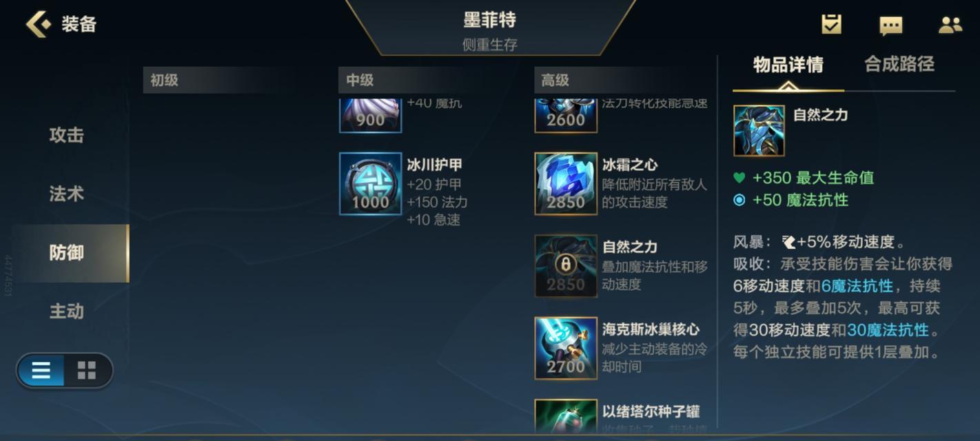Open the 主动 category

click(66, 311)
